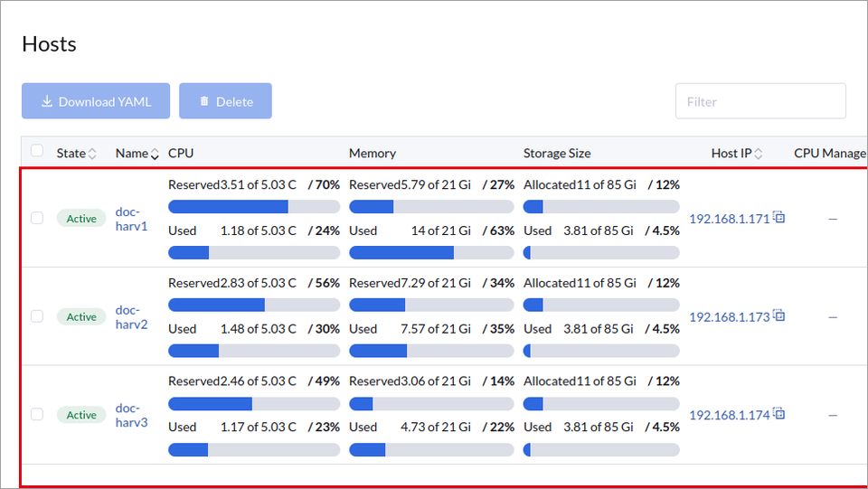Click text 'Reserved3.06 of 21 Gi'
This screenshot has width=868, height=489.
click(410, 381)
